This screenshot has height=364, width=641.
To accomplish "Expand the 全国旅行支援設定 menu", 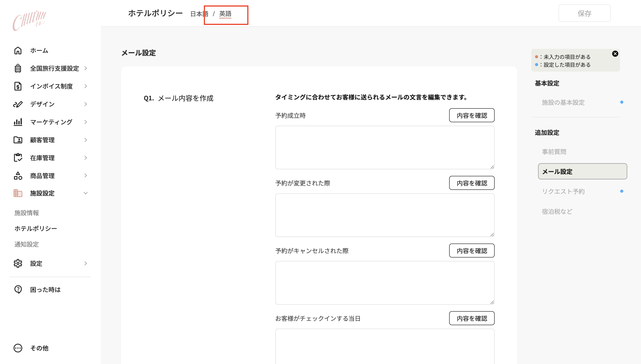I will (86, 68).
